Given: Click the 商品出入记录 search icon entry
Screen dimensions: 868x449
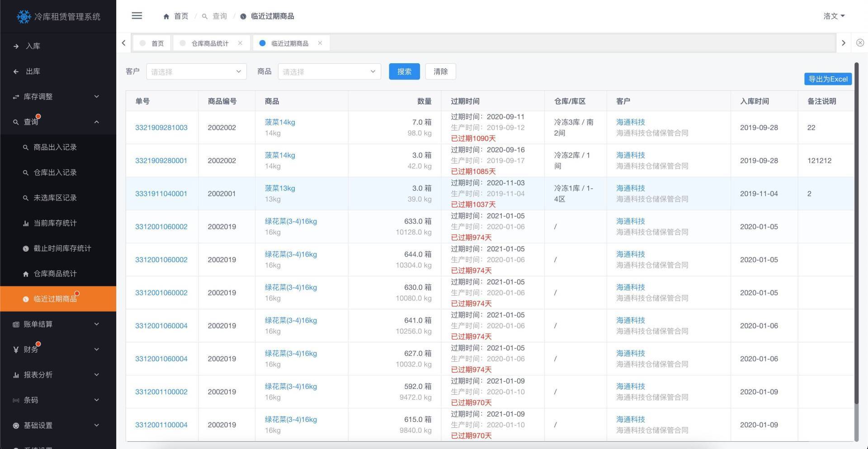Looking at the screenshot, I should pyautogui.click(x=54, y=147).
